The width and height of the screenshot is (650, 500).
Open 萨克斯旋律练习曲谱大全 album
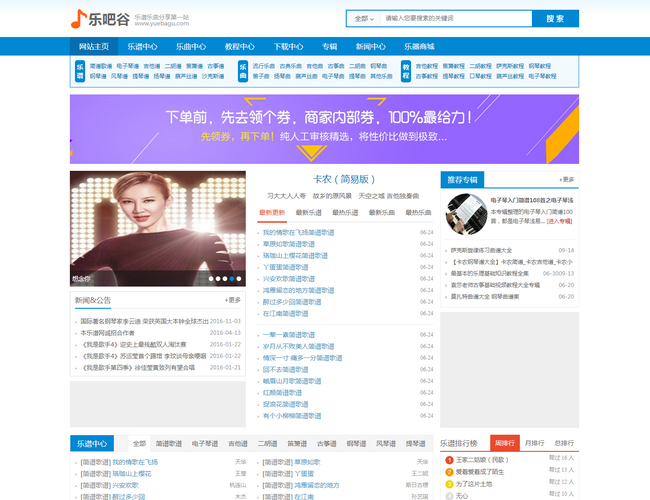tap(481, 250)
